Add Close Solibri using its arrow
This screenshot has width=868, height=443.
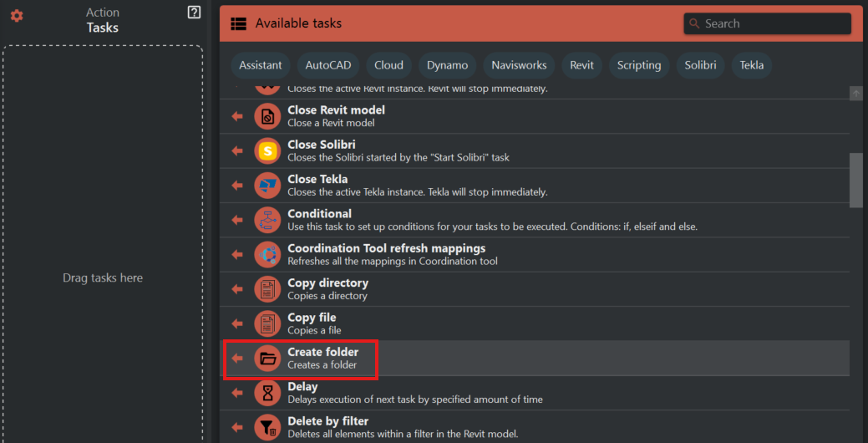pos(237,150)
